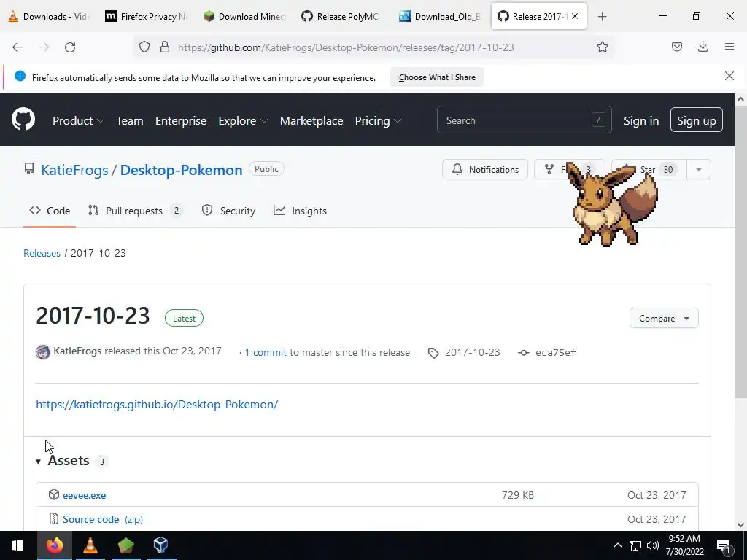Open the Windows Start menu
The height and width of the screenshot is (560, 747).
point(18,545)
